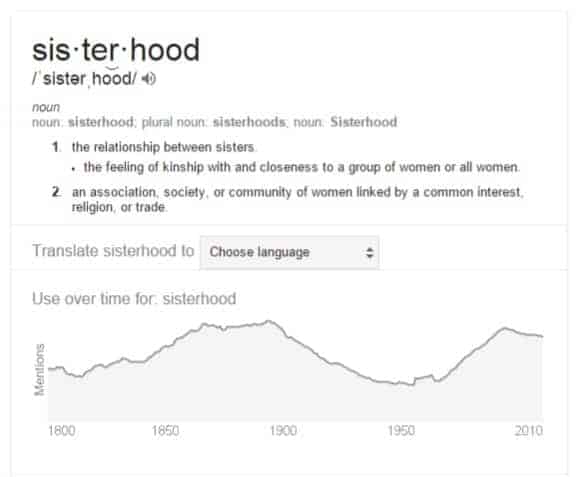Click the 2010 marker on the usage chart
576x477 pixels.
pyautogui.click(x=529, y=431)
